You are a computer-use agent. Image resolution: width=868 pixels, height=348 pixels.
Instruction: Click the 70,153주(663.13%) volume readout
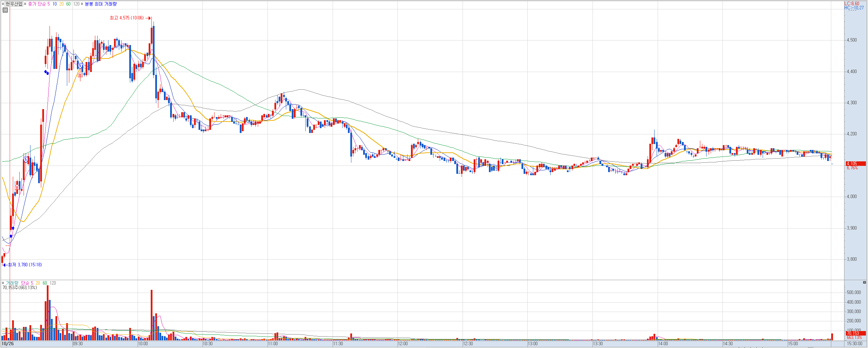[20, 287]
